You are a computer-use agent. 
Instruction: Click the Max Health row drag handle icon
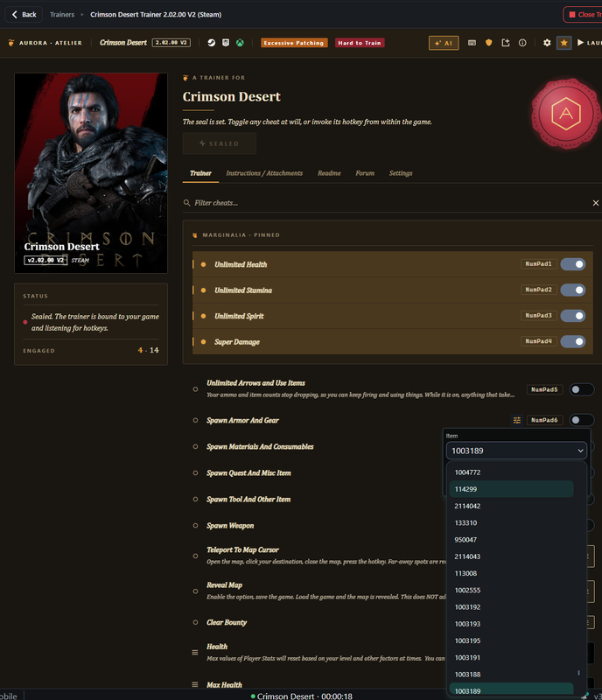click(195, 684)
